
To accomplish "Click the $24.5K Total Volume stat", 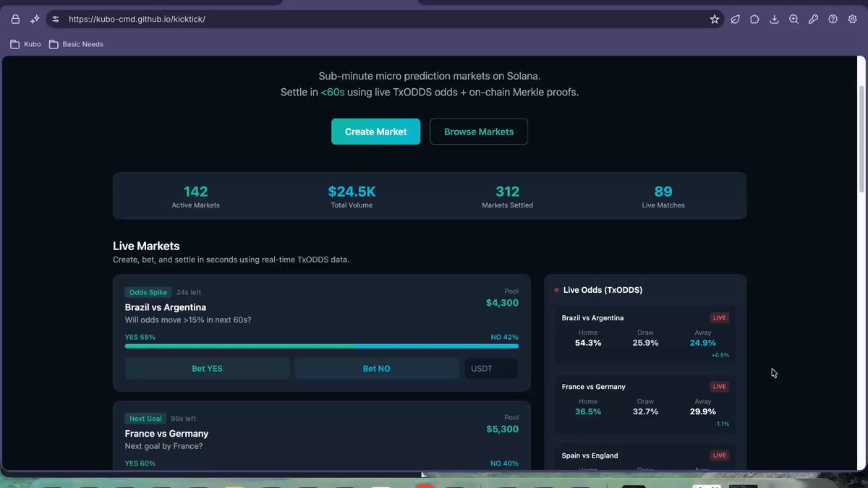I will 352,196.
